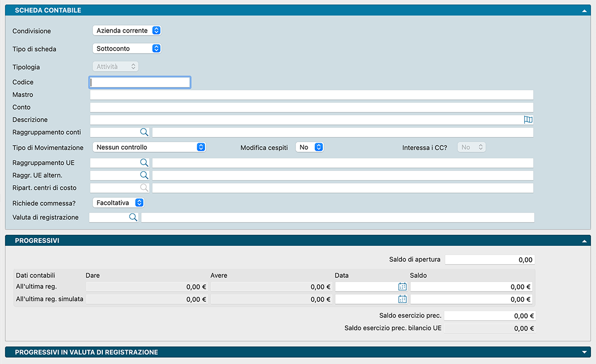596x364 pixels.
Task: Open the Condivisione dropdown
Action: [x=127, y=31]
